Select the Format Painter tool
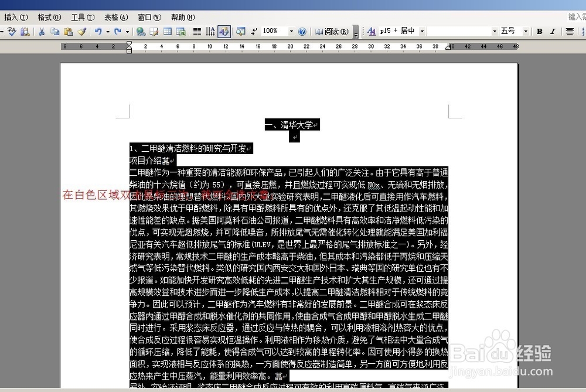Viewport: 586px width, 392px height. click(x=83, y=31)
